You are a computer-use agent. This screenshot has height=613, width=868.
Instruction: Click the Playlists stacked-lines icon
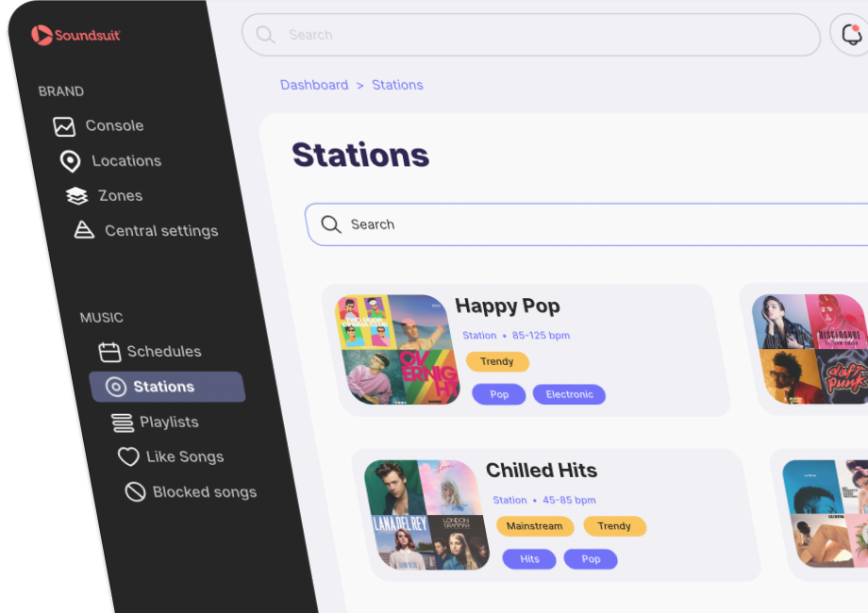click(123, 422)
